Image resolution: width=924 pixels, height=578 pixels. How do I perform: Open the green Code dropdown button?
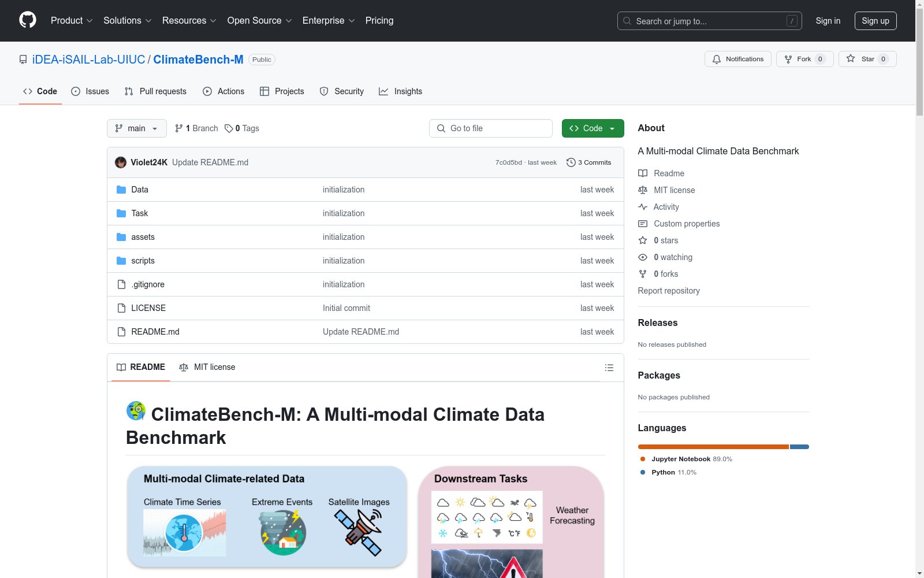(x=593, y=128)
